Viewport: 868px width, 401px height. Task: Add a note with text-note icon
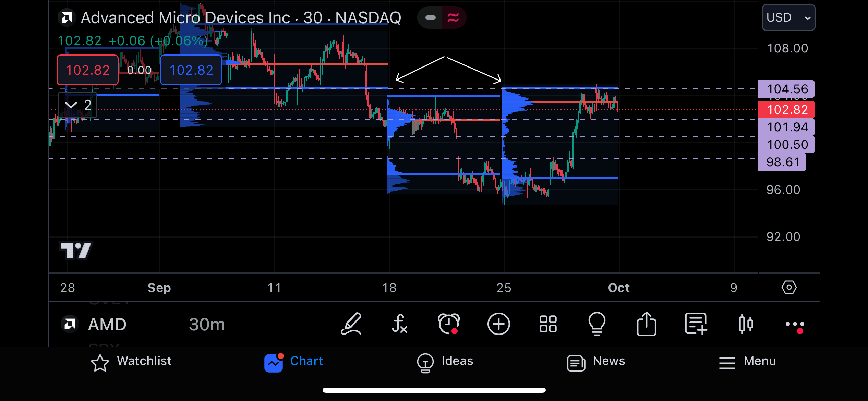tap(696, 324)
